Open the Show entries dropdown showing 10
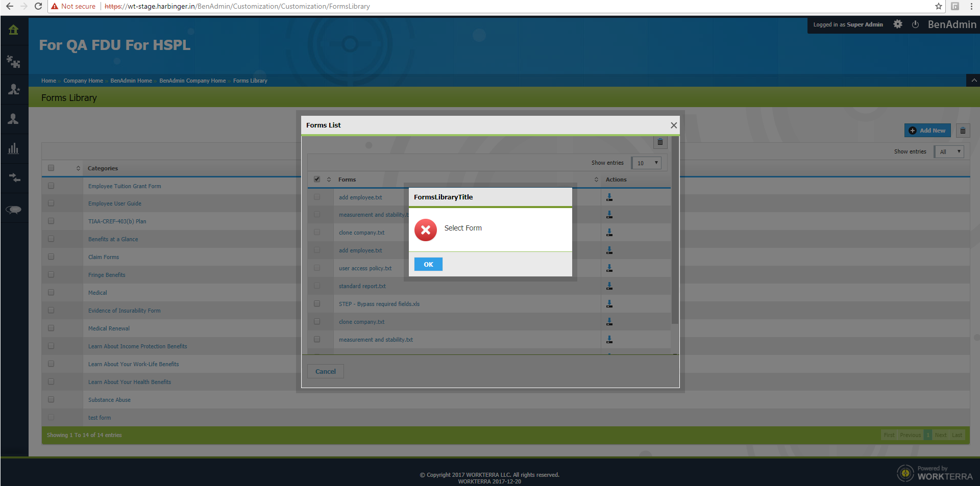Viewport: 980px width, 486px height. (646, 163)
